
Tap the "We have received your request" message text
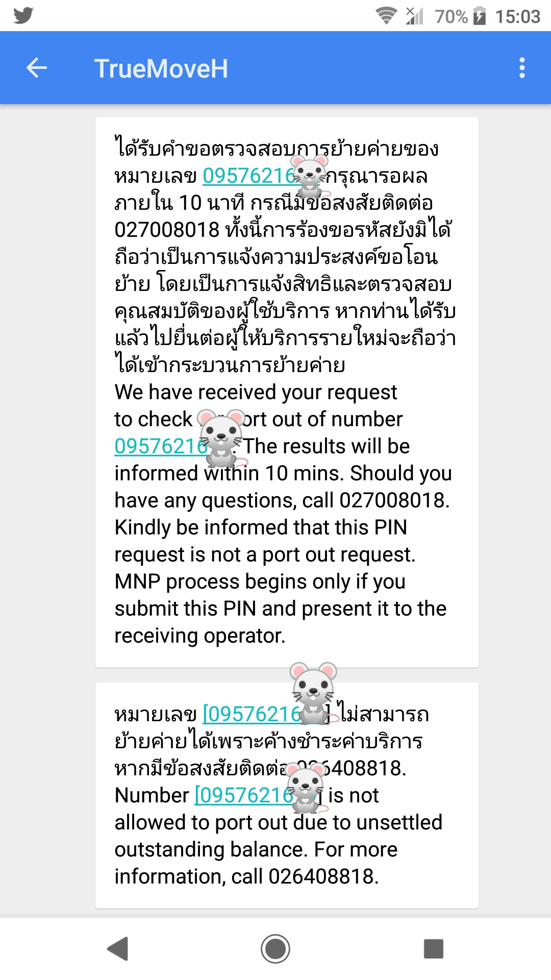pyautogui.click(x=256, y=393)
